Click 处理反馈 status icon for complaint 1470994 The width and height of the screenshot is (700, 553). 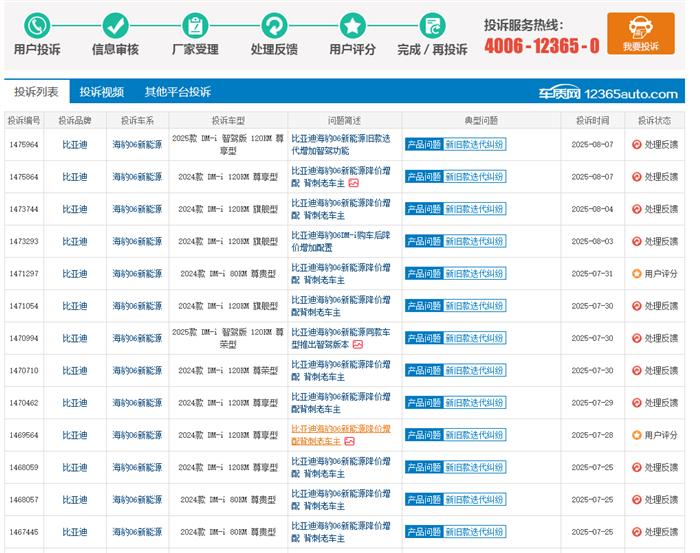click(637, 338)
